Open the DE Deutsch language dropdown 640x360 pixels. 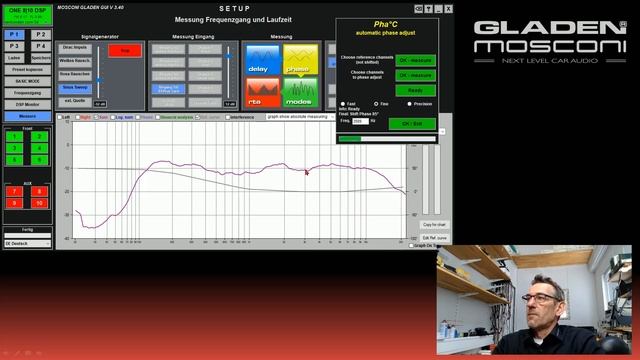[27, 244]
